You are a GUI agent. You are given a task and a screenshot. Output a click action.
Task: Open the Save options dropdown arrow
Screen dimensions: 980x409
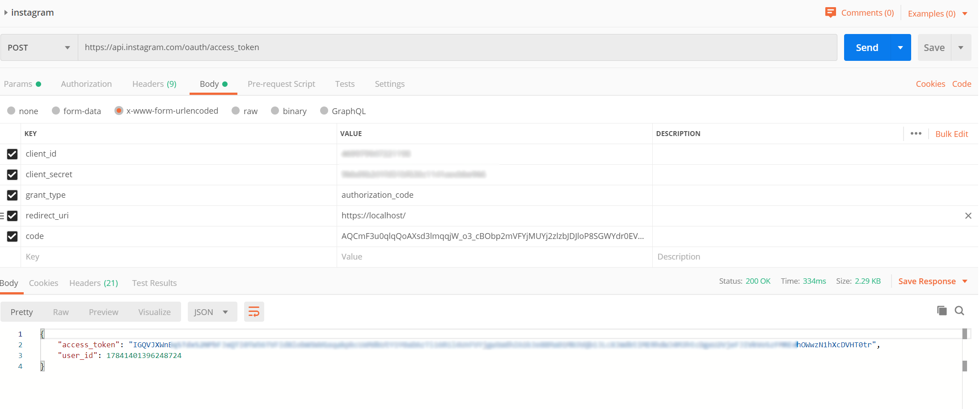click(961, 47)
